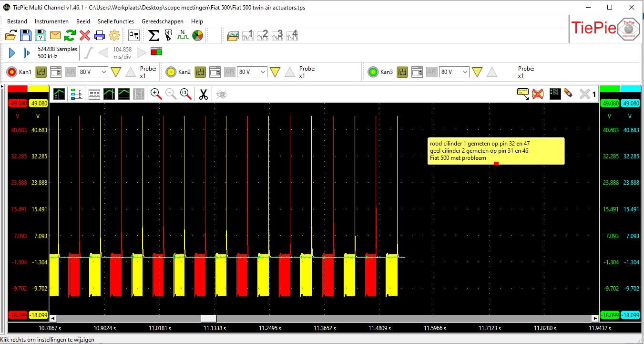The height and width of the screenshot is (344, 644).
Task: Toggle Kan3 channel green indicator
Action: pyautogui.click(x=373, y=72)
